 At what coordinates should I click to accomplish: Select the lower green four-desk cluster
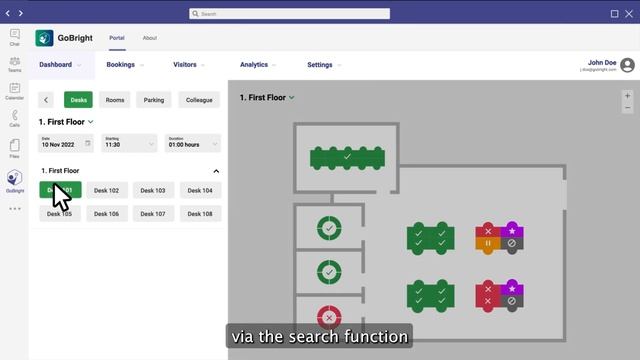[430, 296]
